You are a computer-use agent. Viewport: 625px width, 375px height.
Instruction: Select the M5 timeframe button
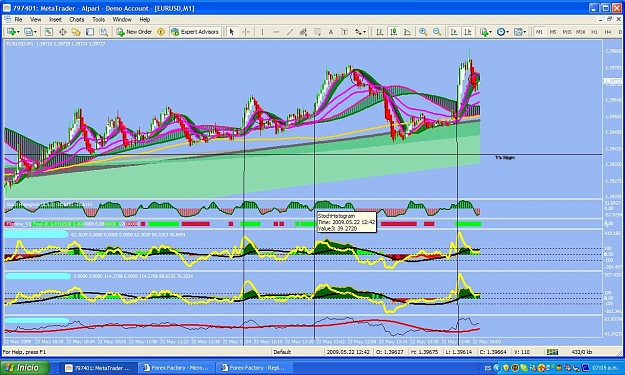click(553, 32)
